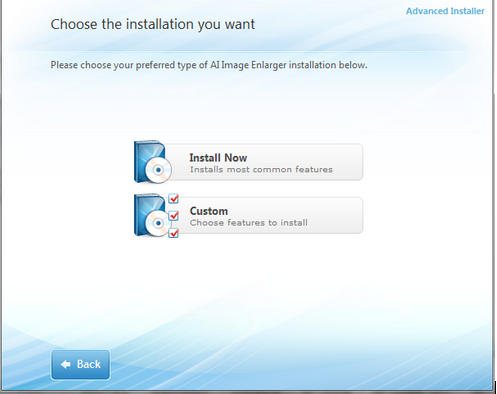This screenshot has height=394, width=497.
Task: Select the Custom installation option
Action: (x=248, y=215)
